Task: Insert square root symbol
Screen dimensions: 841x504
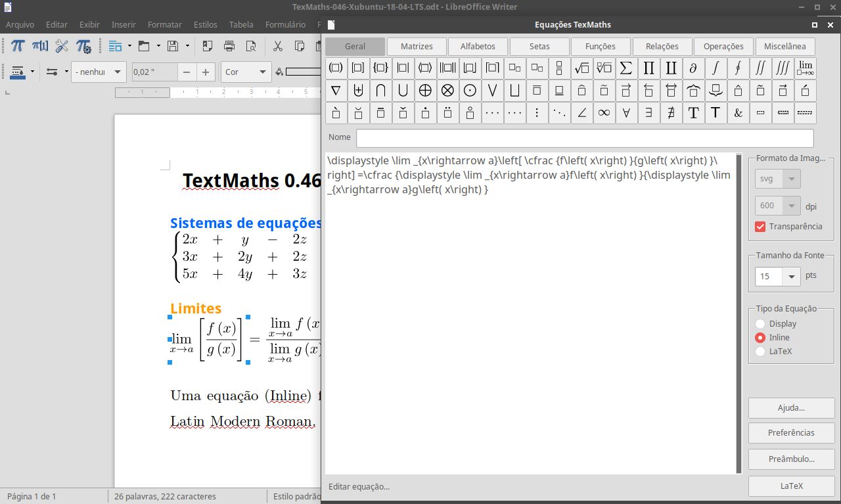Action: (581, 68)
